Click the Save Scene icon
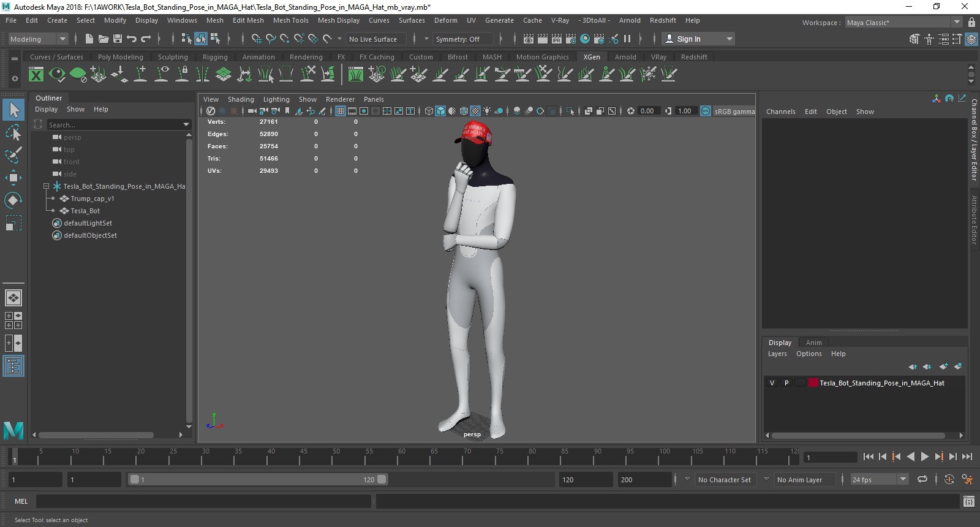This screenshot has width=980, height=527. pos(118,39)
